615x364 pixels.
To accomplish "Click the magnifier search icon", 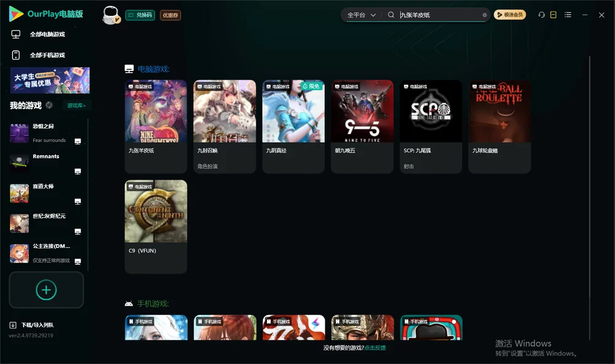I will pos(391,15).
